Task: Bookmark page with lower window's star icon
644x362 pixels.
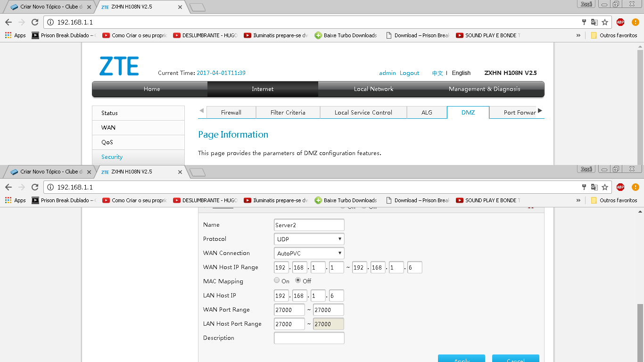Action: (605, 187)
